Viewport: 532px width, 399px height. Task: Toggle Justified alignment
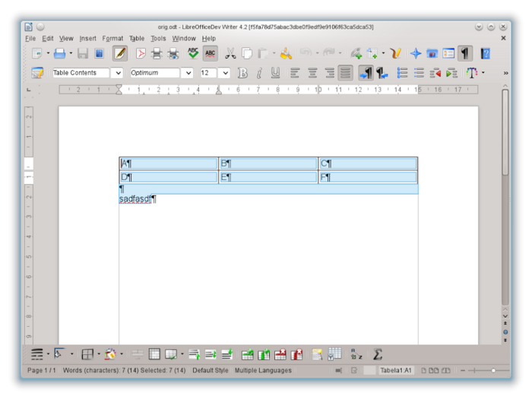345,73
